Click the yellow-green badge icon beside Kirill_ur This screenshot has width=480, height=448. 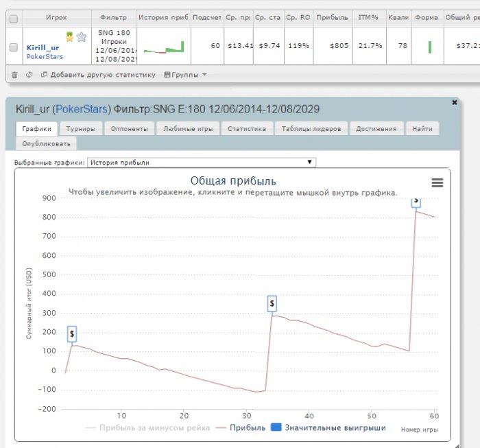pyautogui.click(x=70, y=37)
